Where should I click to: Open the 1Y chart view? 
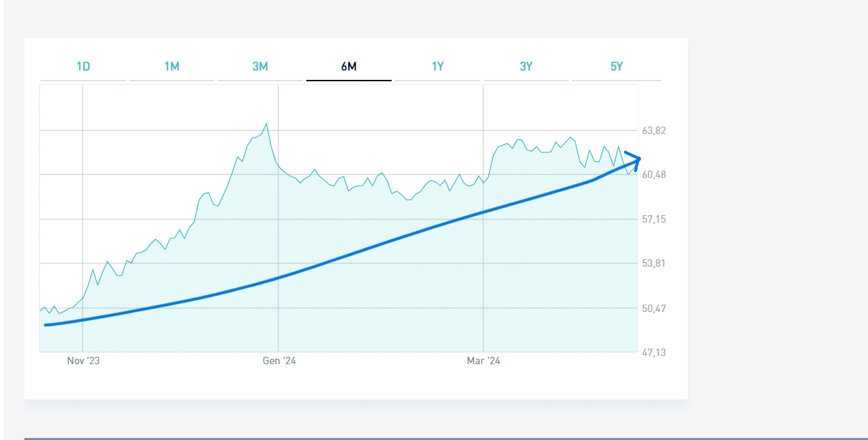[438, 66]
